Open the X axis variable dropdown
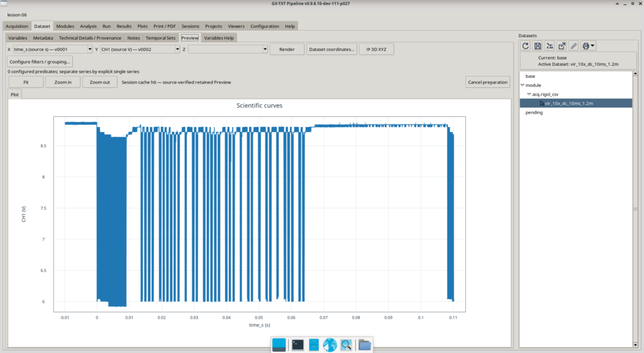Screen dimensions: 644x353 pos(90,49)
